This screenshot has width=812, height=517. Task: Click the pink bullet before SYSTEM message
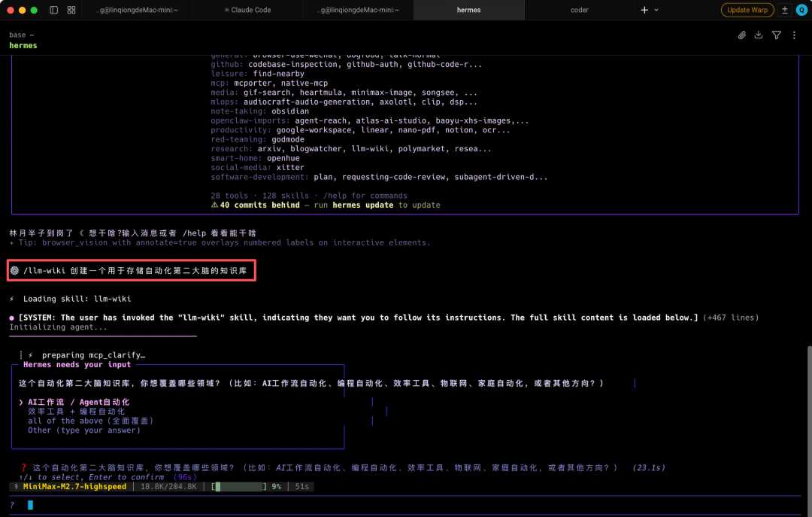click(x=11, y=318)
